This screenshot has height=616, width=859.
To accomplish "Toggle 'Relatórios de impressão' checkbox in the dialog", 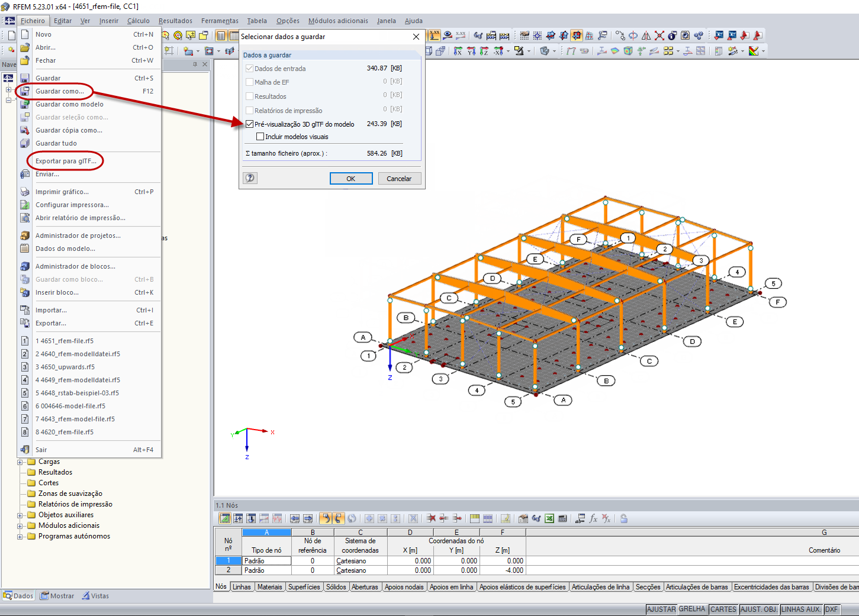I will click(249, 111).
